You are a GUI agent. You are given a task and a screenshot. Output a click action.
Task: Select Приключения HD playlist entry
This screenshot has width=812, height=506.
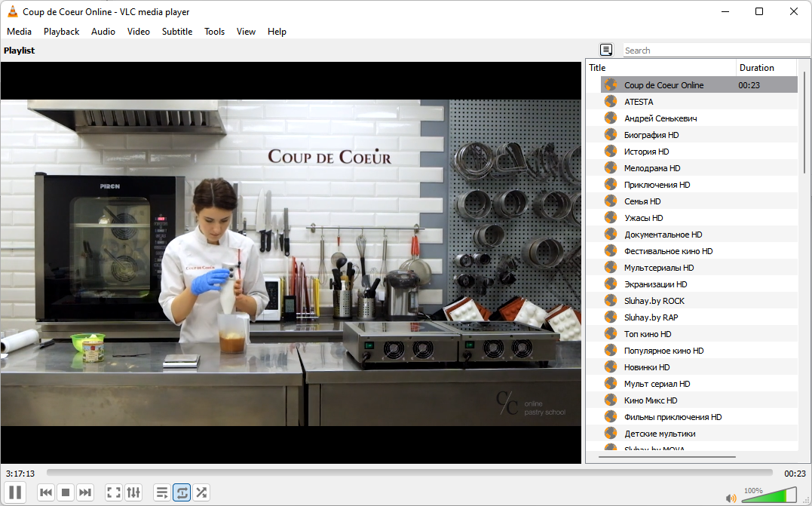pos(699,184)
